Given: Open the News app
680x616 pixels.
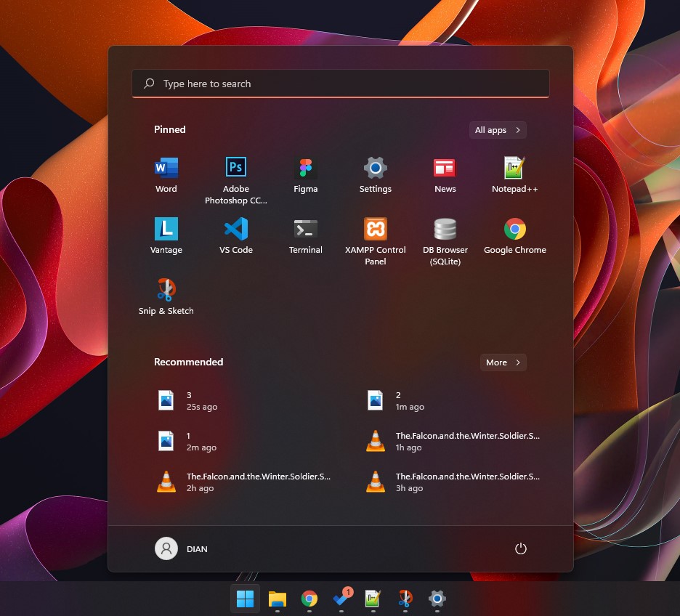Looking at the screenshot, I should pos(445,174).
